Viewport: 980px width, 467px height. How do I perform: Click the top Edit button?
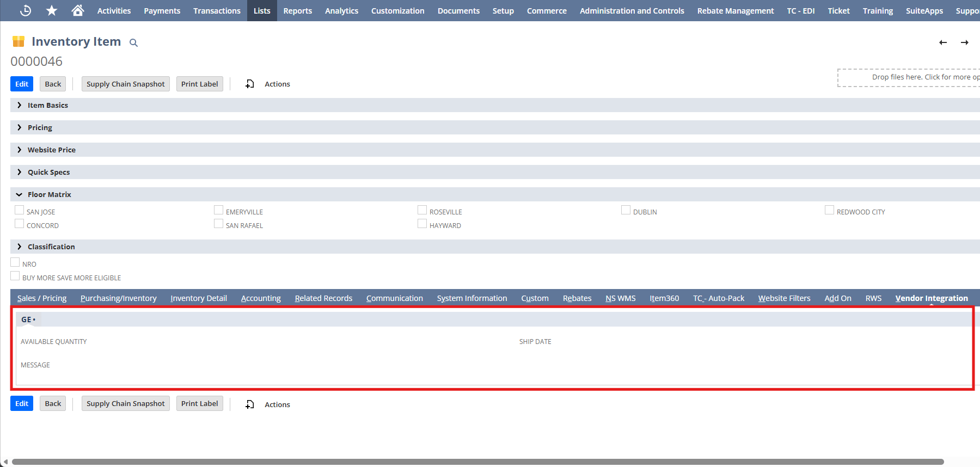pyautogui.click(x=22, y=84)
